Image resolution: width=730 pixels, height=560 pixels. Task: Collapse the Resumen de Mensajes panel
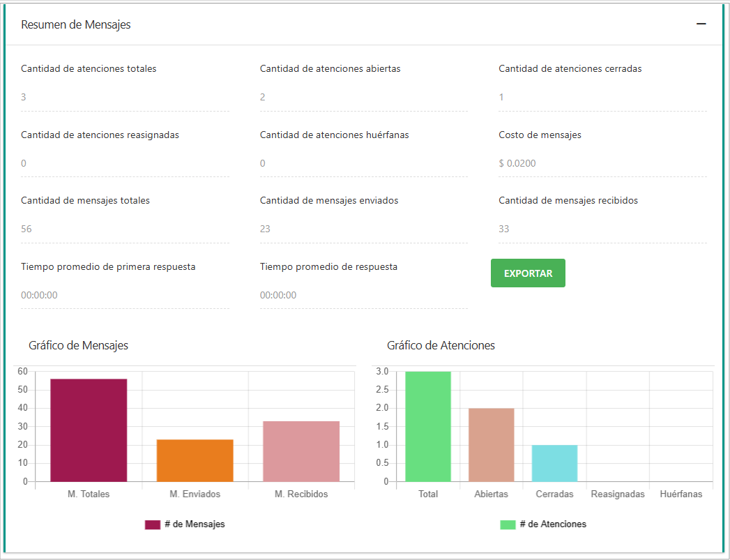[701, 23]
